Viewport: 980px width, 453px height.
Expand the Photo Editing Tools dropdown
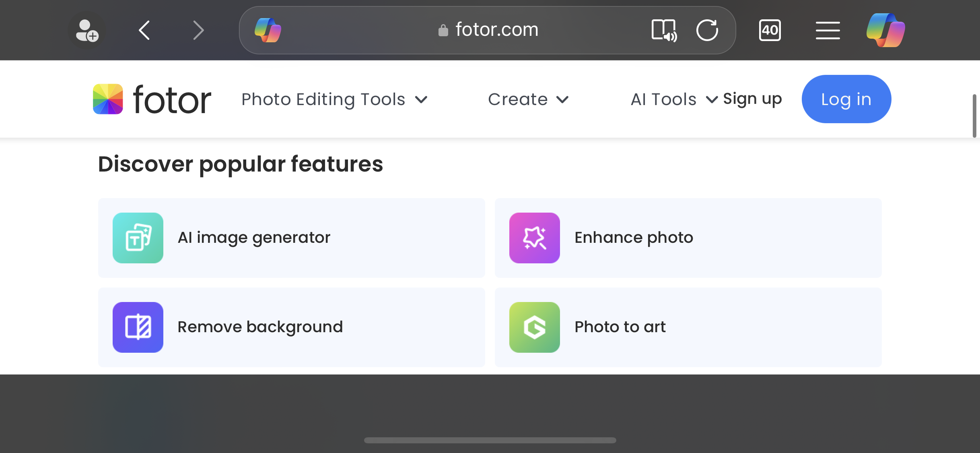pyautogui.click(x=421, y=99)
